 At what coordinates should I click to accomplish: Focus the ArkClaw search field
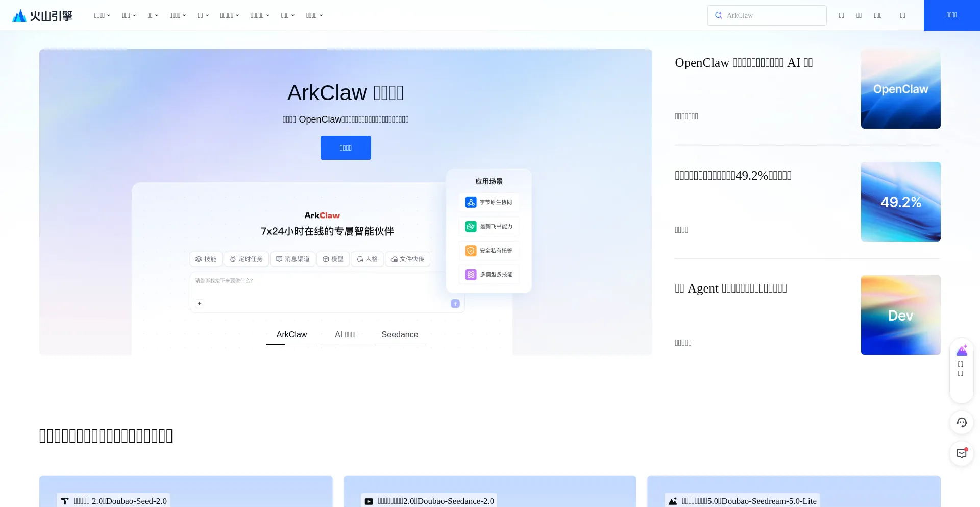coord(767,15)
